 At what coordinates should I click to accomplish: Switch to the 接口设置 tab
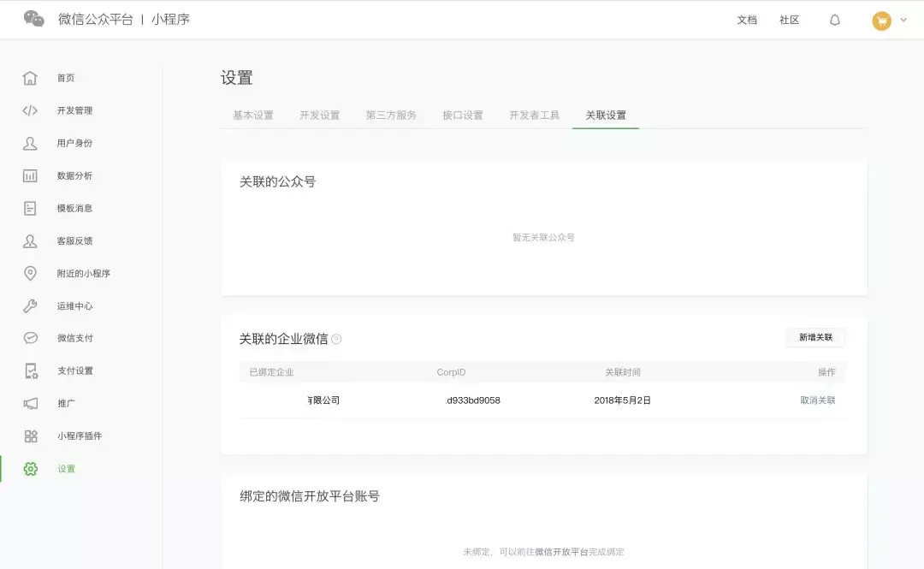click(463, 115)
